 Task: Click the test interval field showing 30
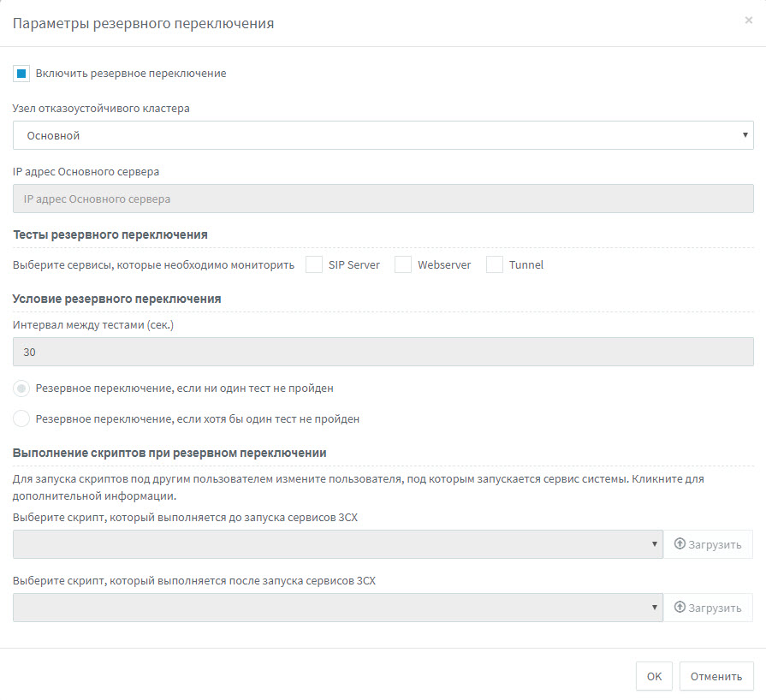383,352
